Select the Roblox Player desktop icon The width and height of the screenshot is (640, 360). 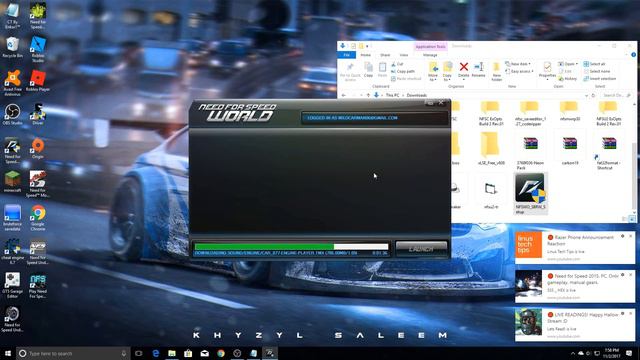click(x=38, y=81)
